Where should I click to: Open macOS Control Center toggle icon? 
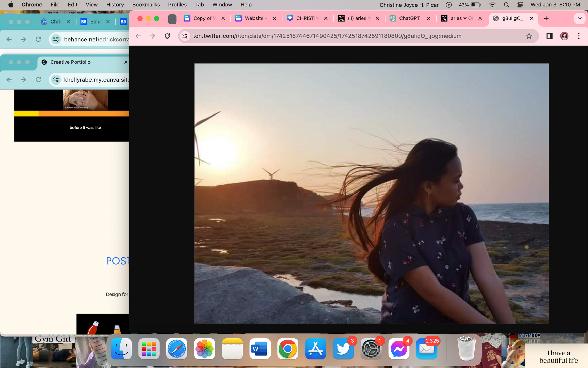(x=520, y=5)
